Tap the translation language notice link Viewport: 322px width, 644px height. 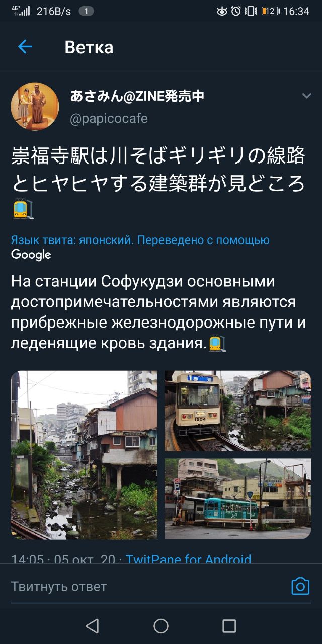point(140,240)
